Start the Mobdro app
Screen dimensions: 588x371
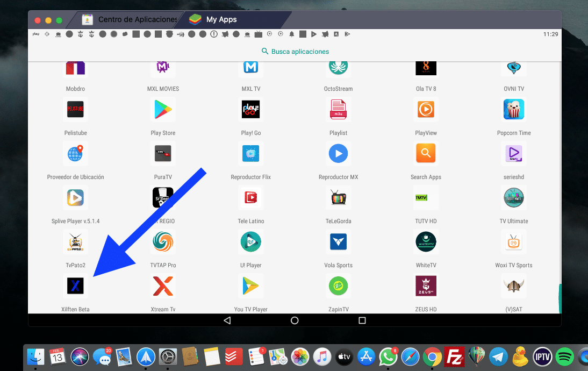(x=75, y=66)
